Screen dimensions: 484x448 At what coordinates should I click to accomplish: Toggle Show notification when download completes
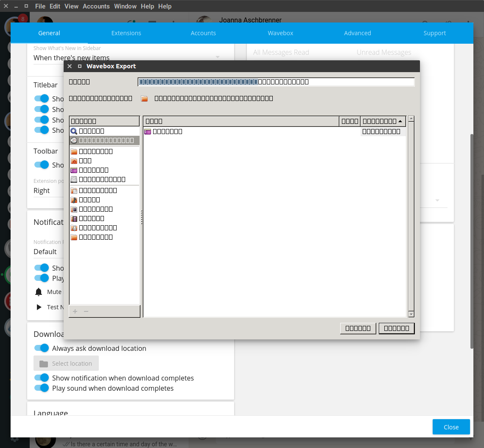tap(42, 378)
